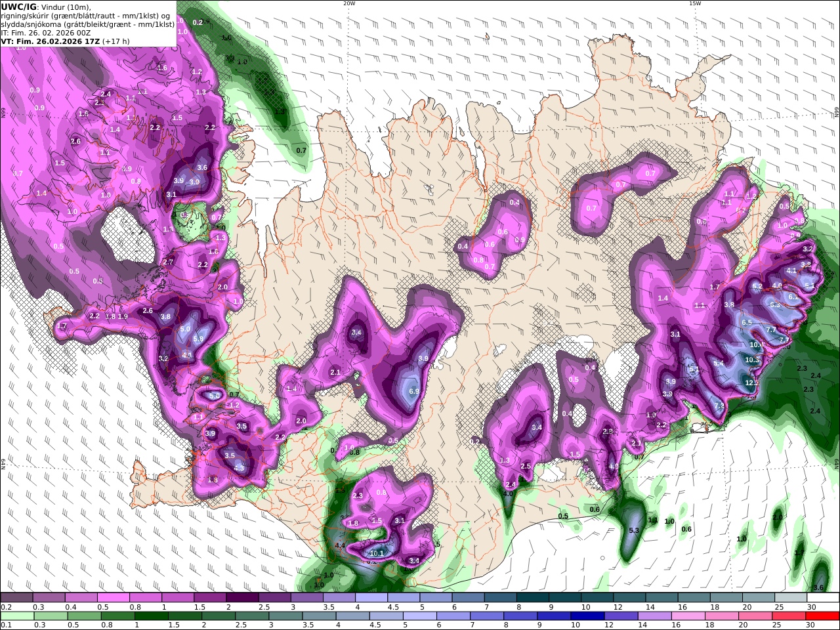840x630 pixels.
Task: Click the '10.3' precipitation value on the east coast
Action: coord(752,360)
